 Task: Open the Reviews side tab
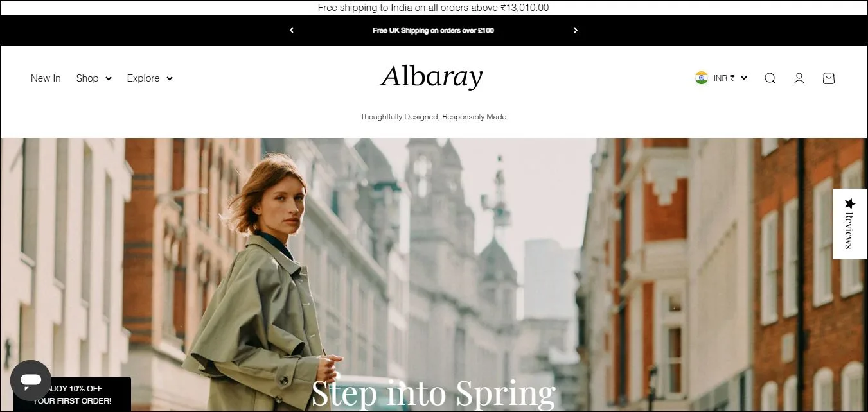tap(850, 224)
